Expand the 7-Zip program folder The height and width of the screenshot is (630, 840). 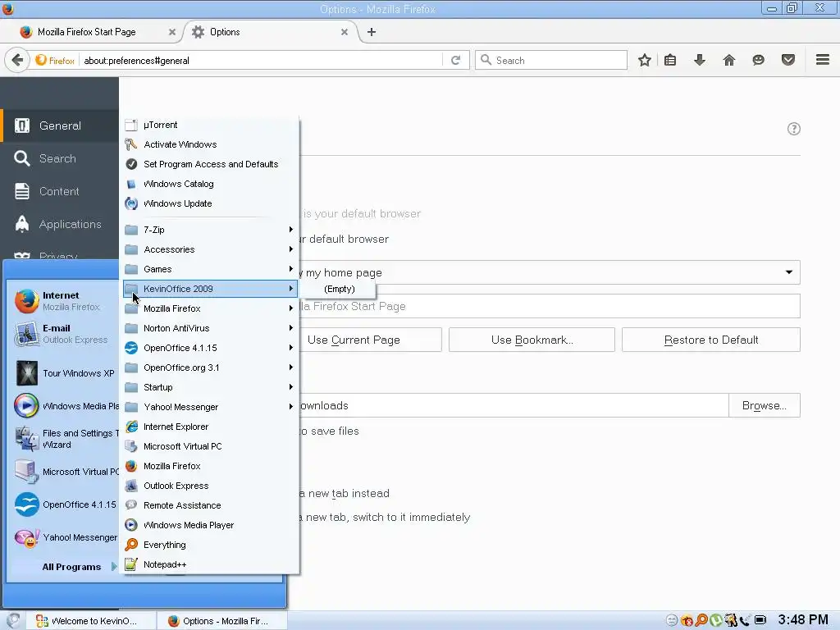point(210,230)
